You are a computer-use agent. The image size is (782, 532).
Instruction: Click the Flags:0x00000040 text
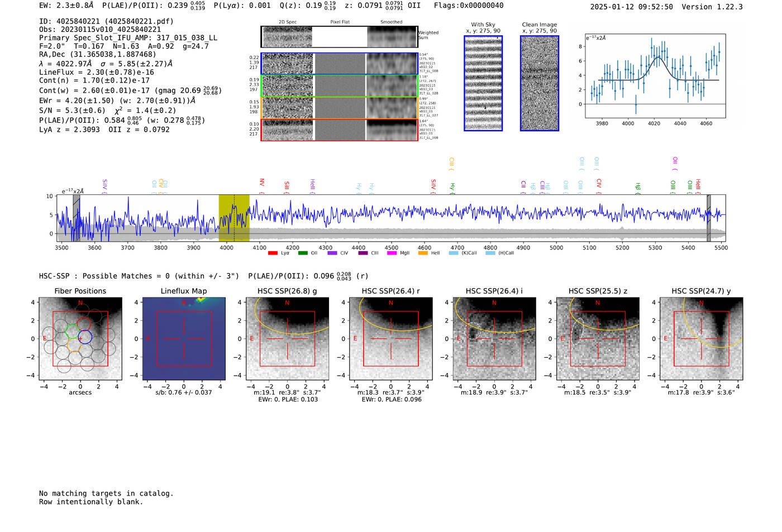pos(469,6)
